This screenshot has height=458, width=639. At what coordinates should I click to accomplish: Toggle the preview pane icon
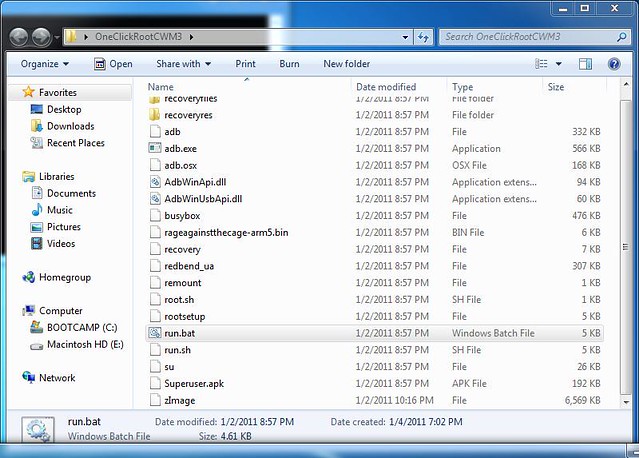[585, 64]
